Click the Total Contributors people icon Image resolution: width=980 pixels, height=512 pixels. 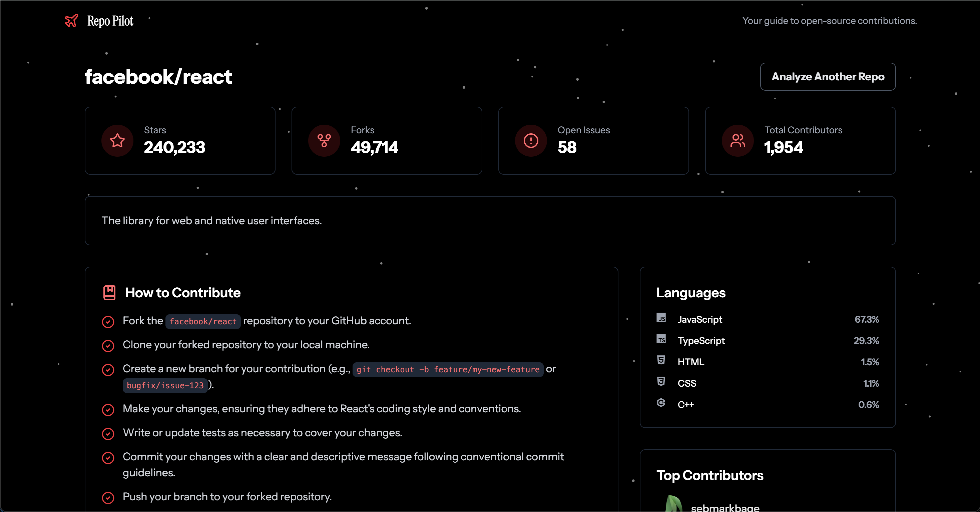pos(738,141)
